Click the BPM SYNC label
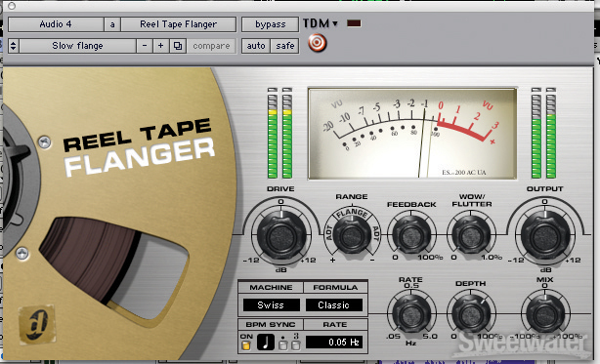600x364 pixels. [x=271, y=324]
